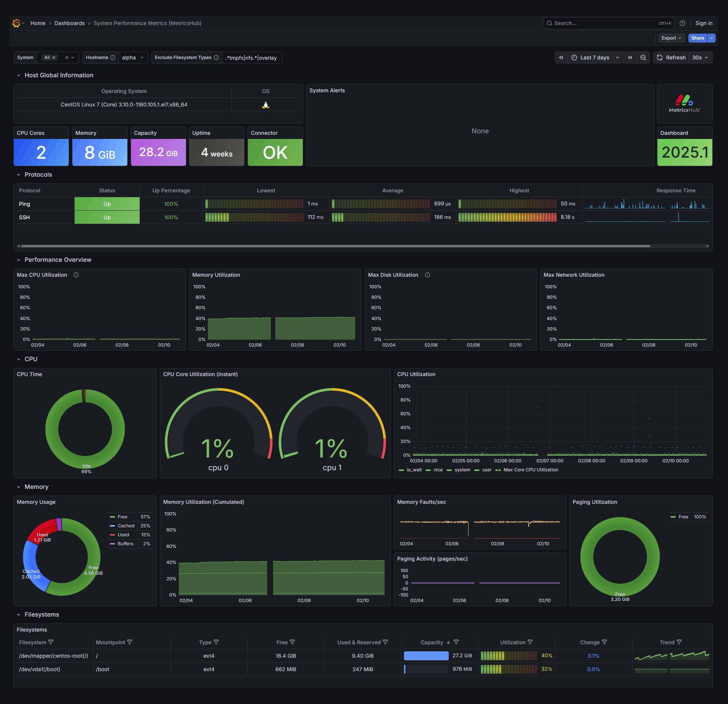Viewport: 728px width, 704px height.
Task: Toggle the io_wait series in CPU Utilization legend
Action: click(414, 469)
